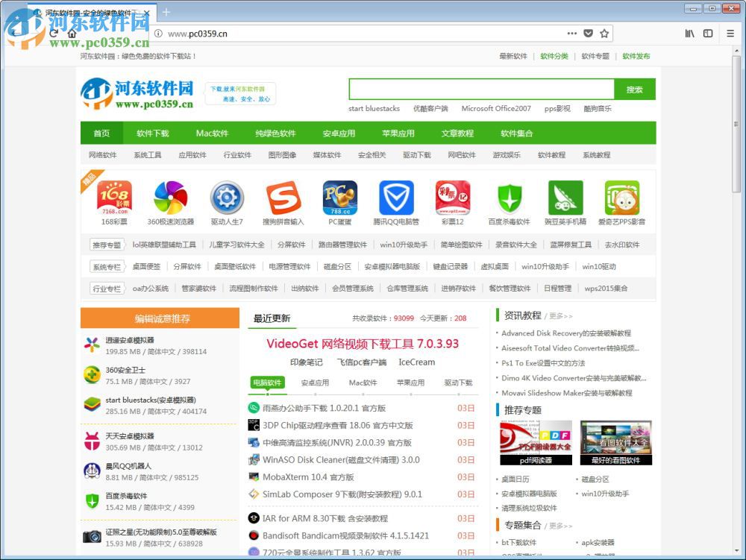
Task: Open the page actions ellipsis in address bar
Action: click(571, 34)
